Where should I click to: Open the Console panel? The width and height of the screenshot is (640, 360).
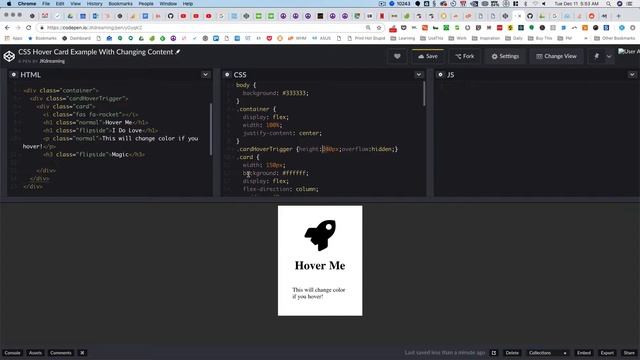click(12, 353)
